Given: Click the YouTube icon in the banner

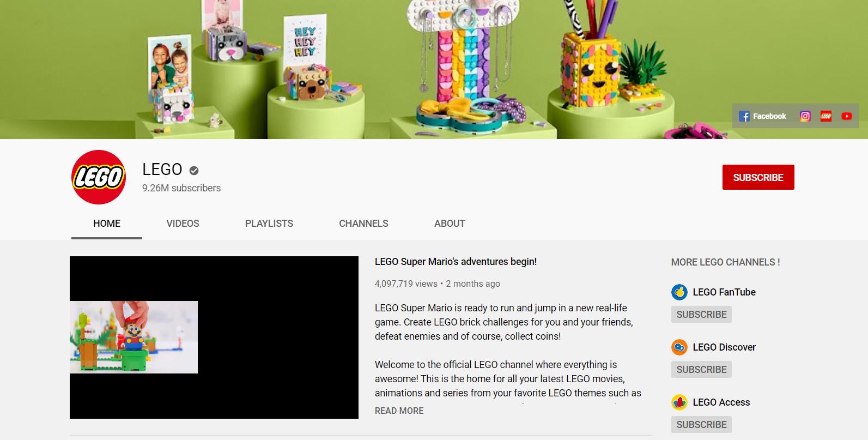Looking at the screenshot, I should 847,116.
